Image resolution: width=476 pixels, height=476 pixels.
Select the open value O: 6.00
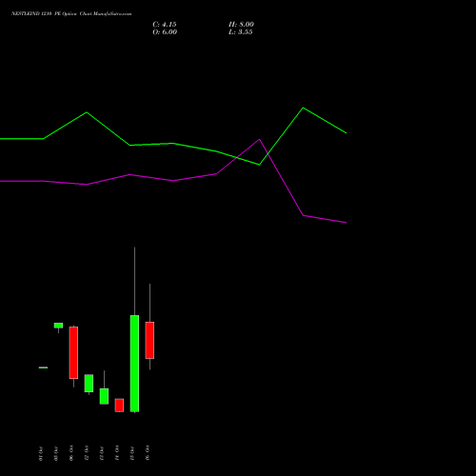coord(165,32)
